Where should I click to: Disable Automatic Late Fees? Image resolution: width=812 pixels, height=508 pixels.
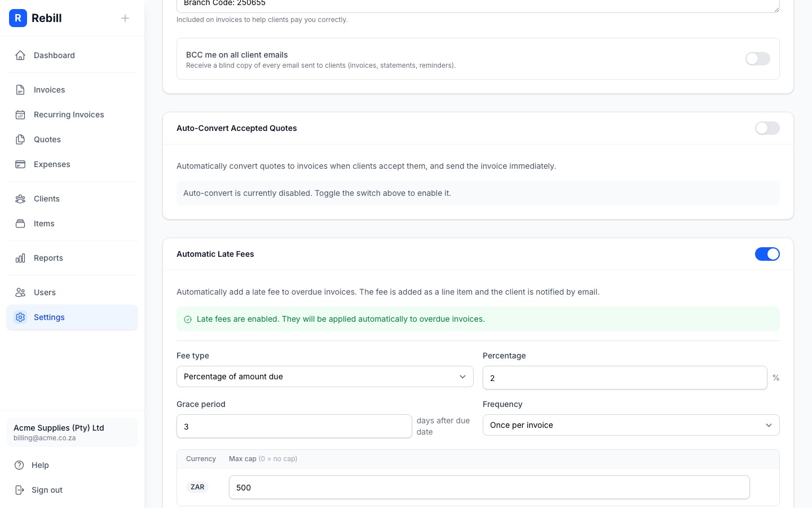tap(767, 254)
